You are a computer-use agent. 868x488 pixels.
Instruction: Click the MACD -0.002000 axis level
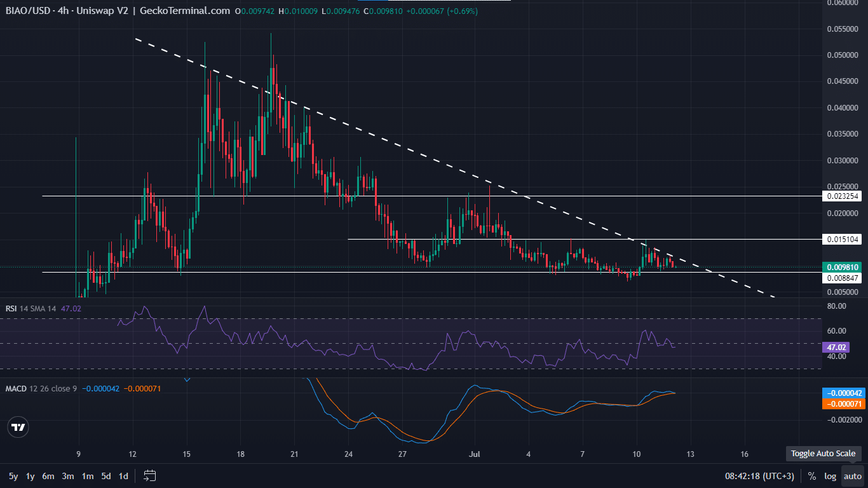[844, 420]
